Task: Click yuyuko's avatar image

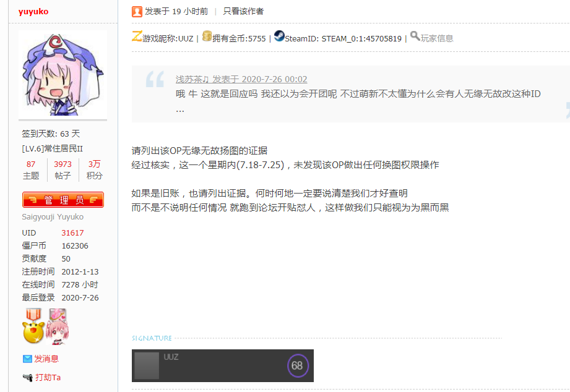Action: (63, 73)
